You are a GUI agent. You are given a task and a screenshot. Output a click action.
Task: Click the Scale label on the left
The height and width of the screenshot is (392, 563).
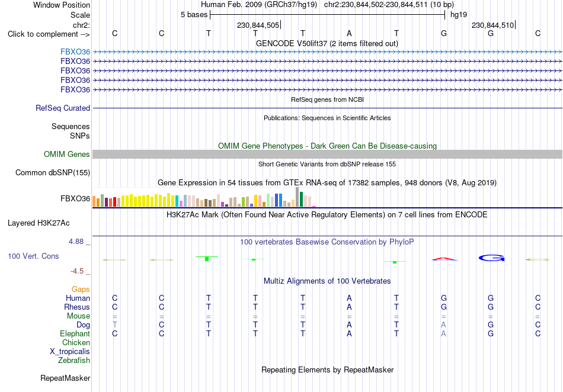[x=80, y=15]
